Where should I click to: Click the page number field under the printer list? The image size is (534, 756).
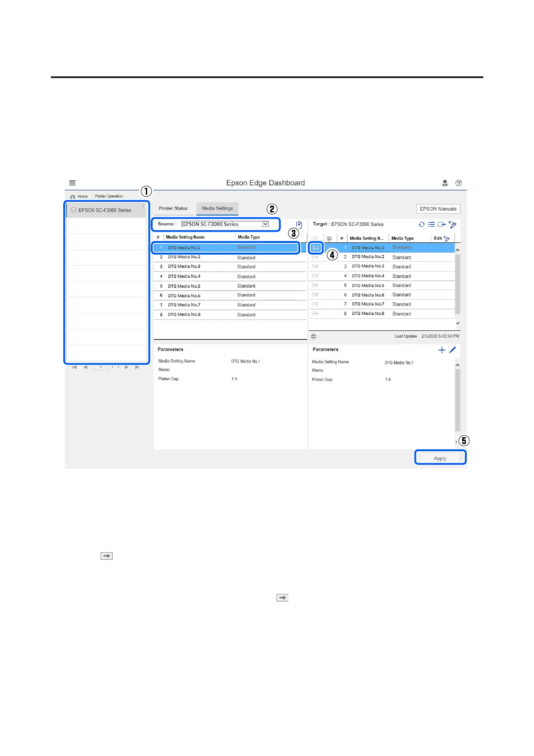101,367
